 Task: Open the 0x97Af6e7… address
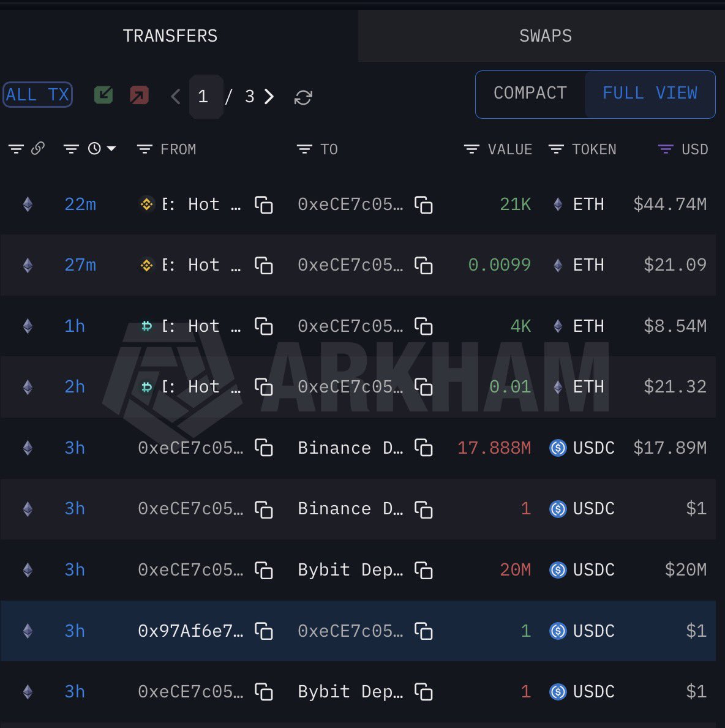click(x=190, y=631)
